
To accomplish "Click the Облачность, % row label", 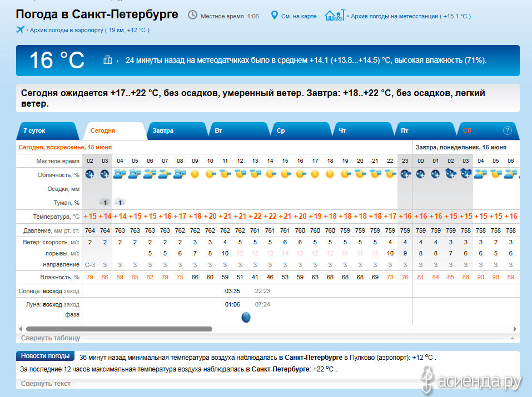I will tap(58, 175).
